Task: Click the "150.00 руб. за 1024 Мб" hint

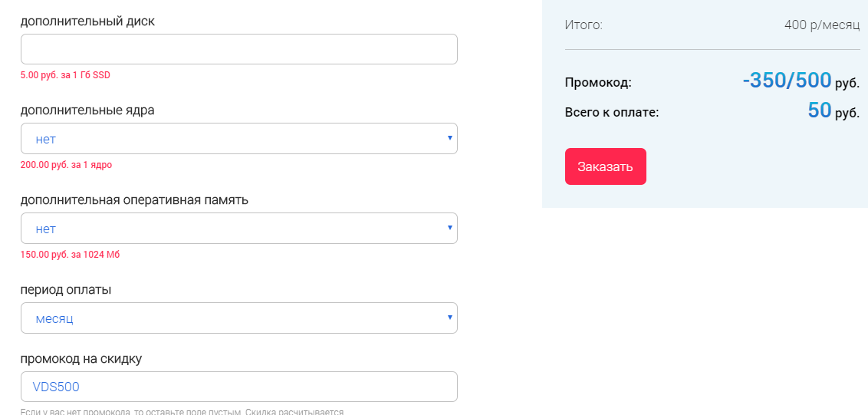Action: tap(70, 255)
